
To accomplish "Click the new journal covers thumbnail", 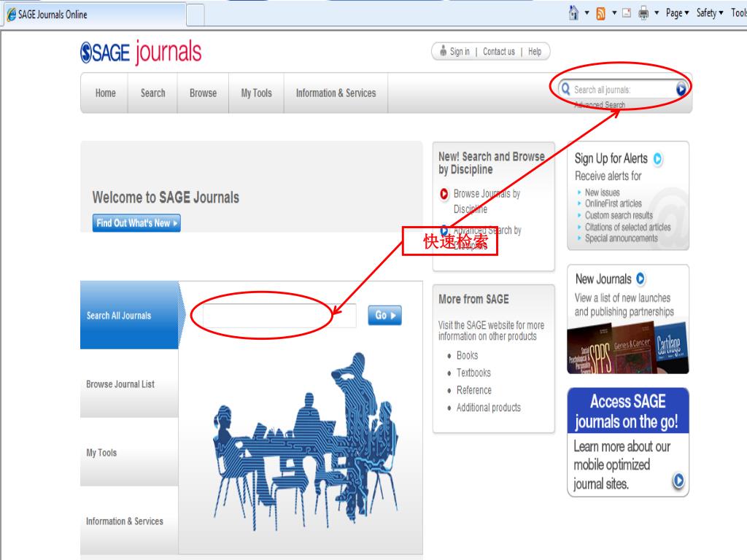I will click(628, 348).
